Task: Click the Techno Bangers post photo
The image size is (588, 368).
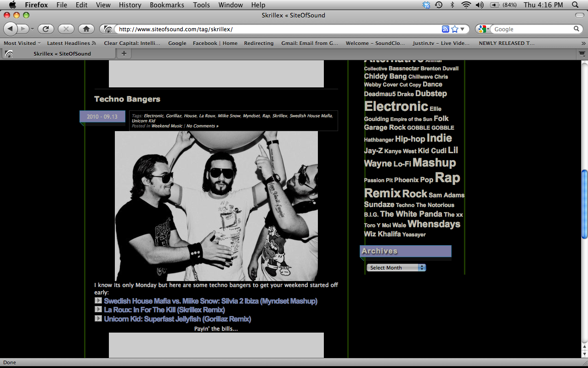Action: 216,206
